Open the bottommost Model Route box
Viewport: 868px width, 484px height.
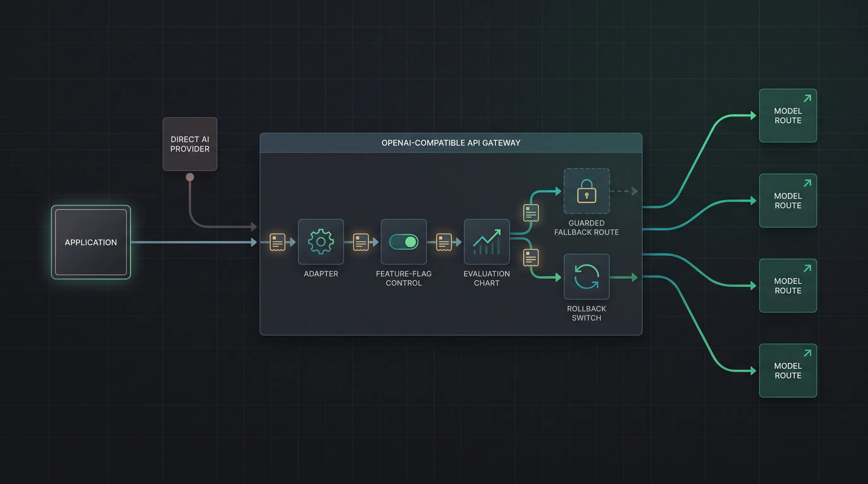coord(788,371)
